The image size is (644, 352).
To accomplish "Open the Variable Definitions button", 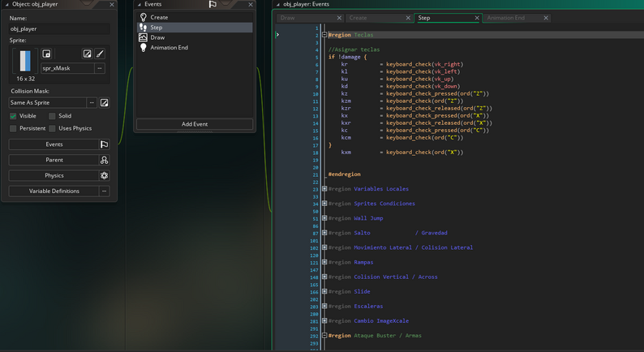I will pyautogui.click(x=54, y=191).
